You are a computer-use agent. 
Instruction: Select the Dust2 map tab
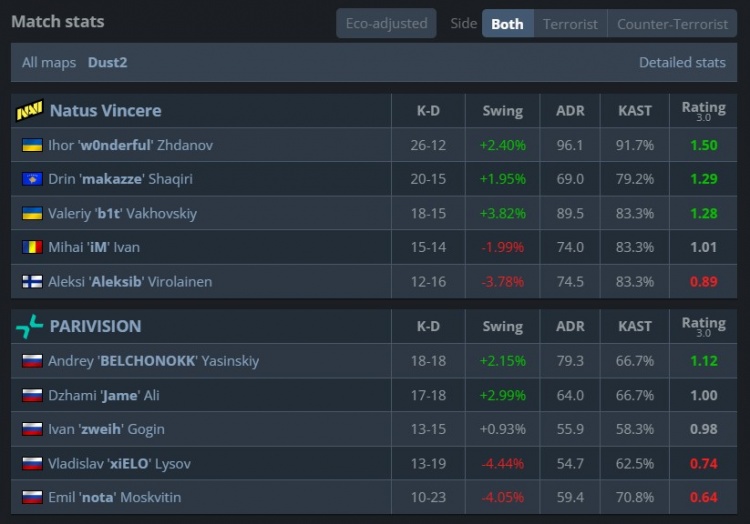click(x=107, y=62)
